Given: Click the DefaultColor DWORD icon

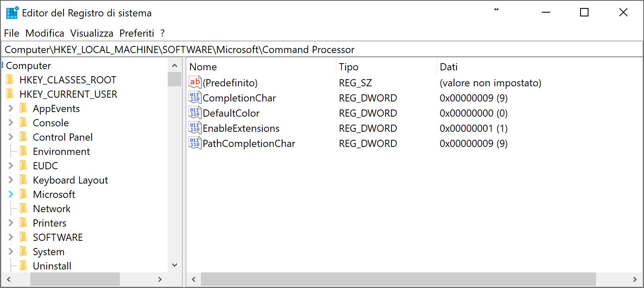Looking at the screenshot, I should [195, 113].
